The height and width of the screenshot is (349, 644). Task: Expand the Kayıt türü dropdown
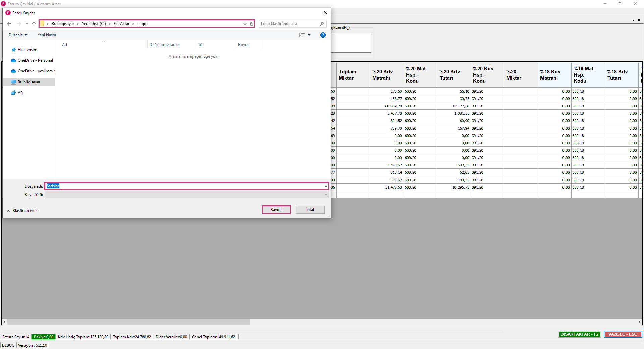325,195
